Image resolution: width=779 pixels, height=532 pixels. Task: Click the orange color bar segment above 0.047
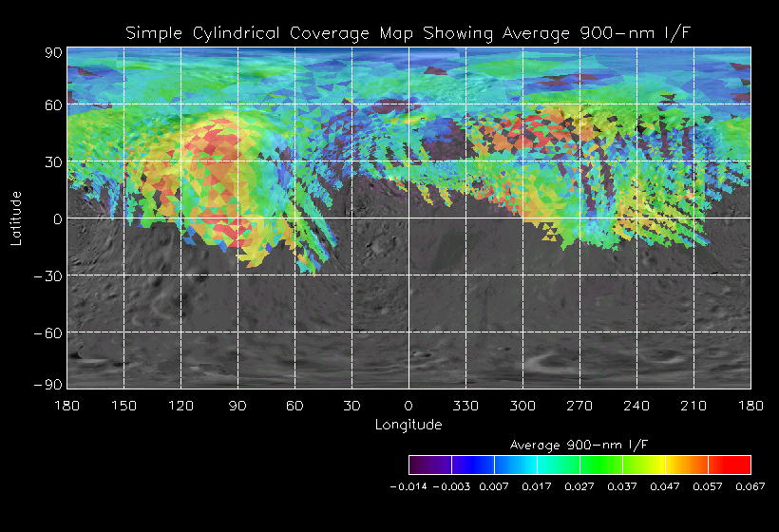687,465
